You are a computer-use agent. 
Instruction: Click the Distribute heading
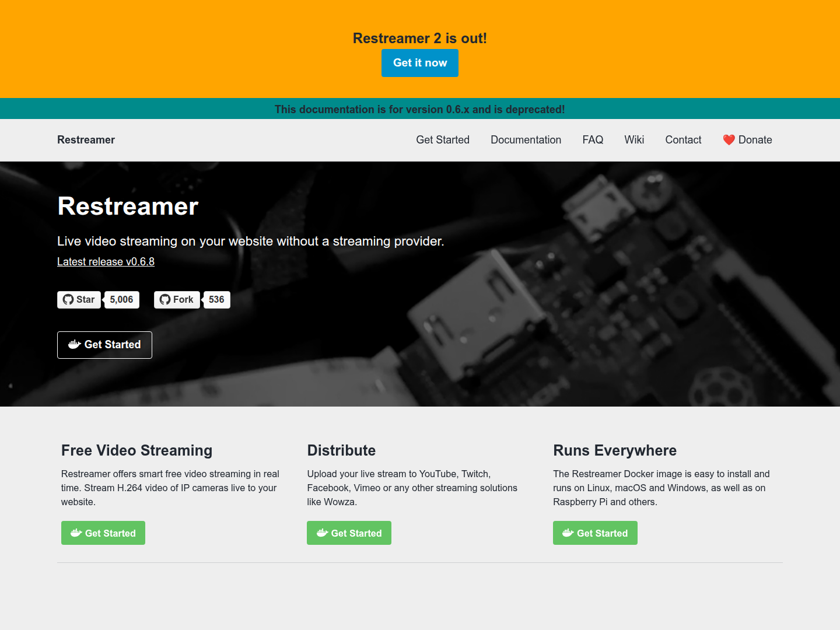[x=341, y=450]
